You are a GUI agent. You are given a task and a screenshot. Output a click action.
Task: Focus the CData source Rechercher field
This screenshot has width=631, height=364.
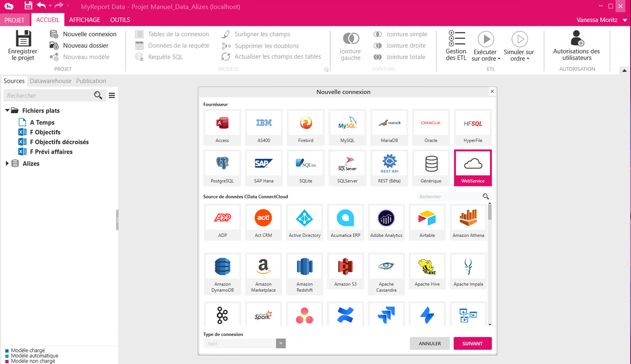pos(450,196)
